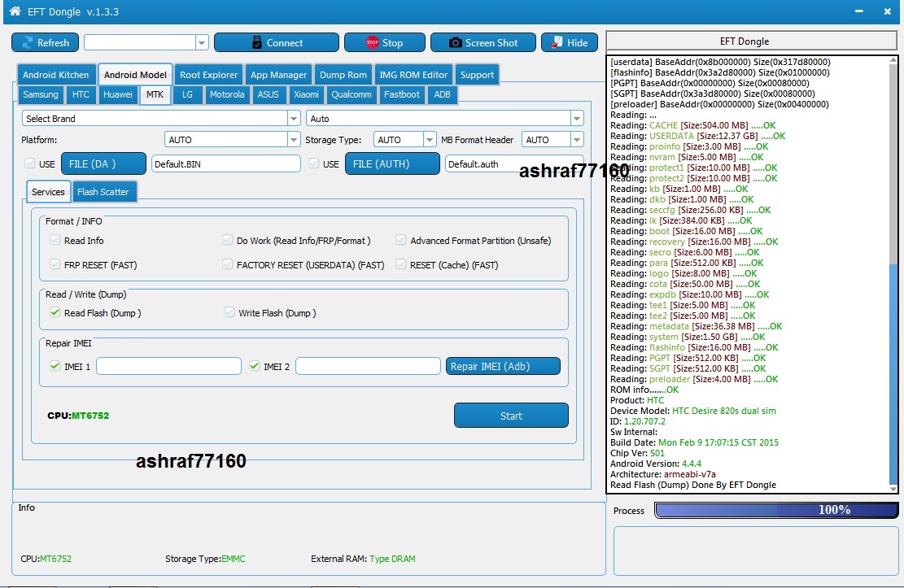Click the Default.BIN file field
The image size is (904, 588).
(x=225, y=163)
